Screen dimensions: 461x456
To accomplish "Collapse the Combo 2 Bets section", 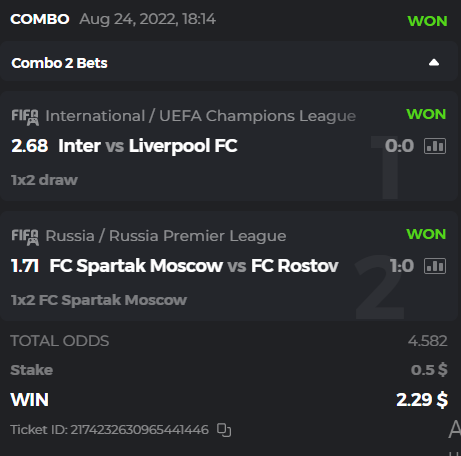I will coord(434,63).
